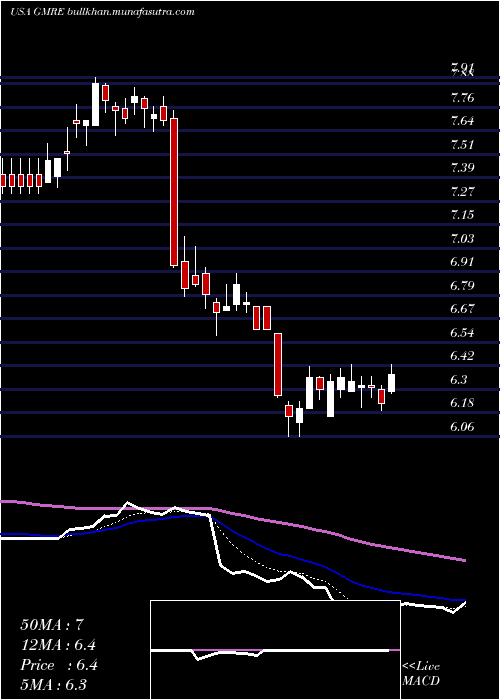Click the Price : 6.4 legend text

coord(58,665)
